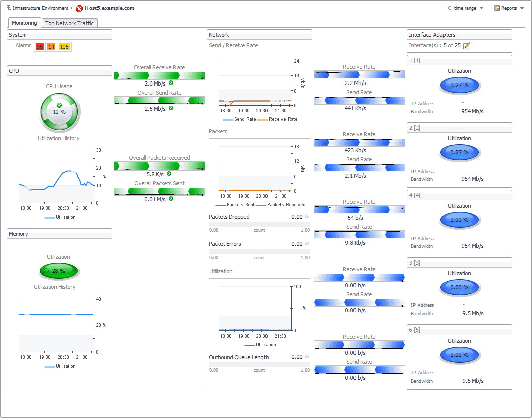
Task: Click the breadcrumb up-level arrow icon
Action: (9, 8)
